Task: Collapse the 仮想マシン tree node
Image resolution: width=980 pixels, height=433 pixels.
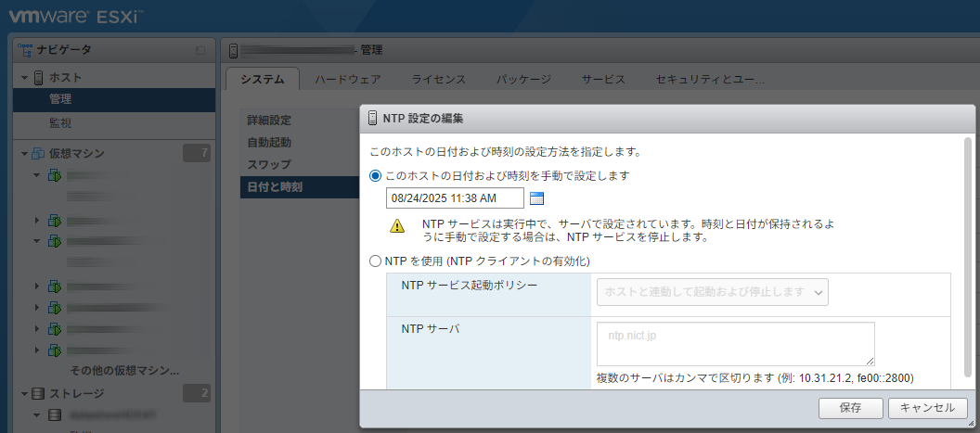Action: tap(24, 154)
